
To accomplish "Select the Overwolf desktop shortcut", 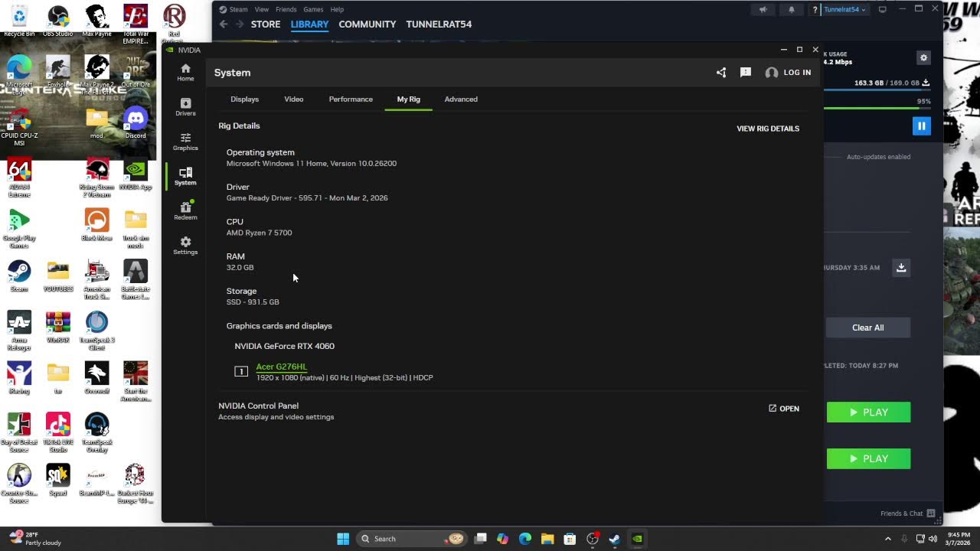I will tap(96, 378).
